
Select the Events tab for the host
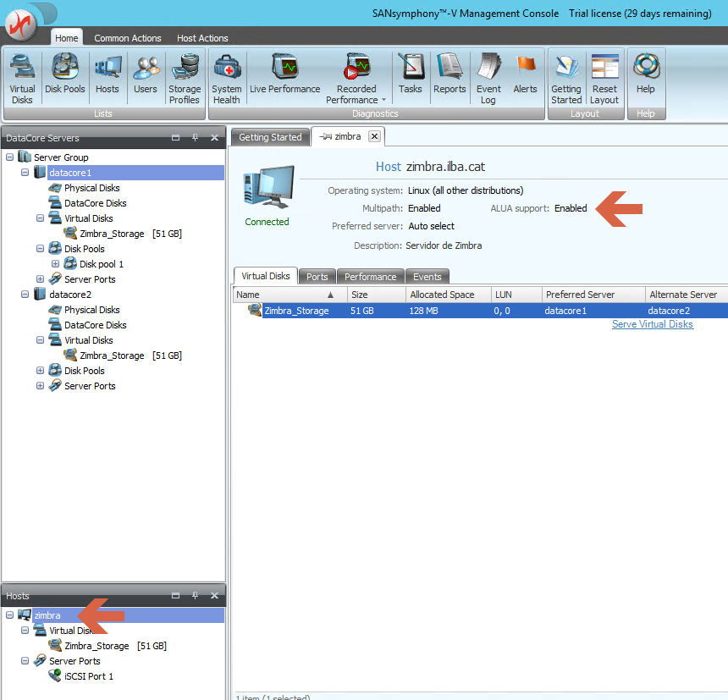click(427, 277)
